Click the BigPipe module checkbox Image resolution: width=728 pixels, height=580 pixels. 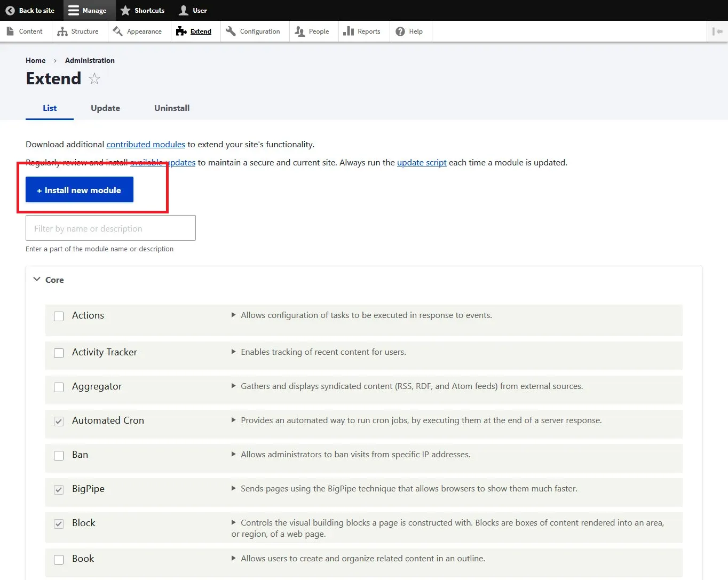click(x=59, y=490)
